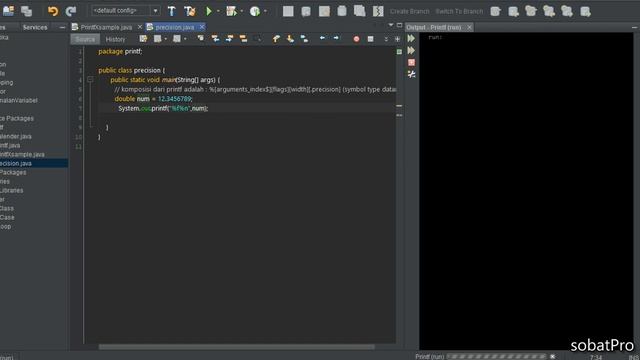Click the second double-arrow re-run Output icon
The height and width of the screenshot is (360, 640).
point(411,50)
